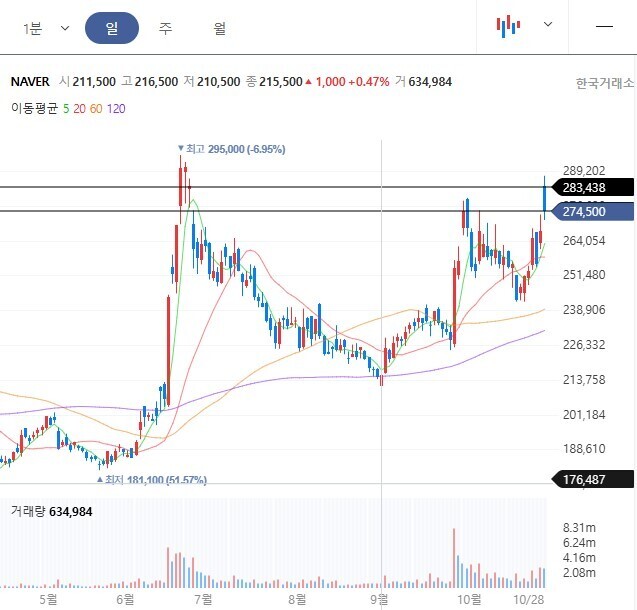Click the 9월 date axis label
The image size is (637, 610).
tap(379, 599)
